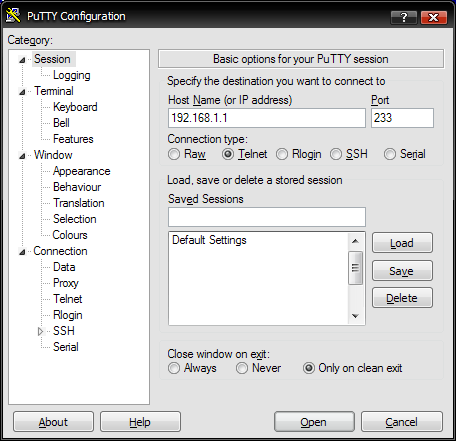Open the Telnet category in the tree
456x441 pixels.
pos(68,299)
